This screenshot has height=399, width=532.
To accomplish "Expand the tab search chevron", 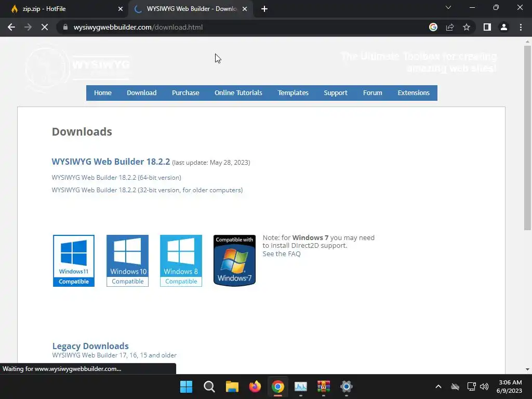I will click(448, 7).
